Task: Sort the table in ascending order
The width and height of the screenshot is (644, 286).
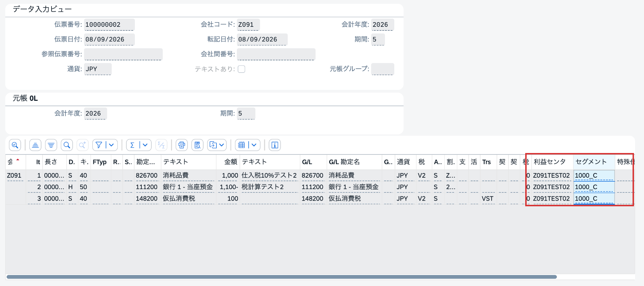Action: (35, 145)
